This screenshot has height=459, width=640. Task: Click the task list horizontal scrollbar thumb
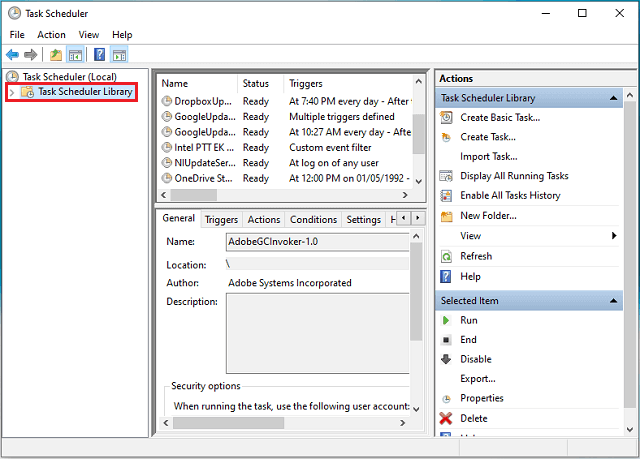(193, 195)
